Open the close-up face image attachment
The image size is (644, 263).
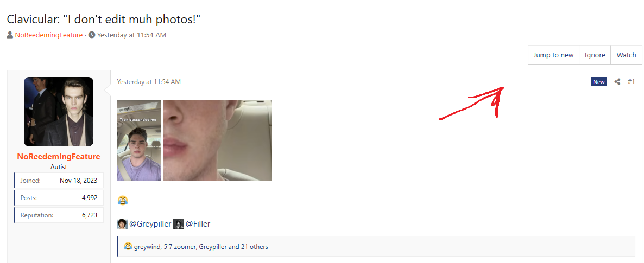click(x=217, y=140)
